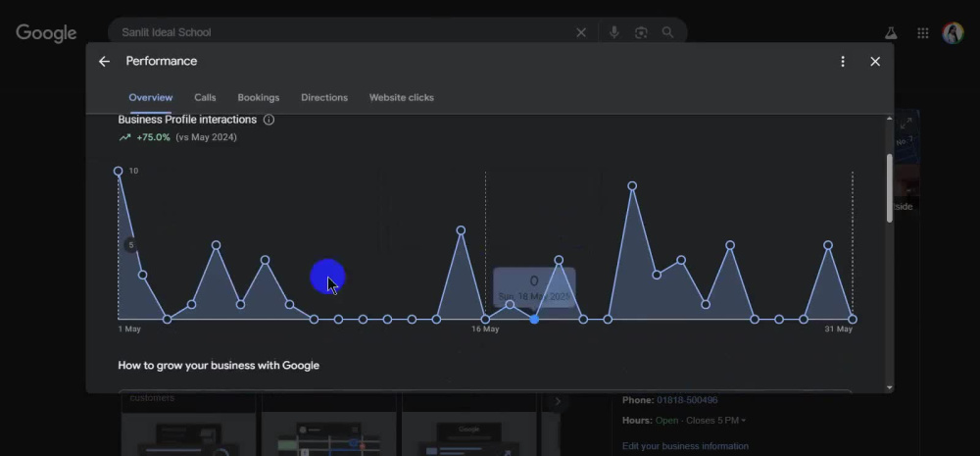Click the Business Profile interactions info icon
This screenshot has height=456, width=980.
[269, 120]
